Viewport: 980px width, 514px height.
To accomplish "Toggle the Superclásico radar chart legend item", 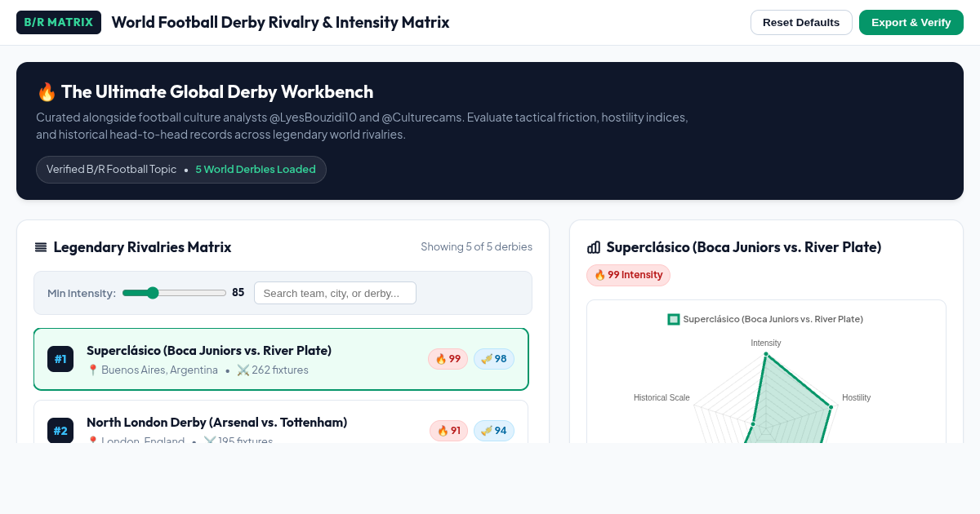I will [765, 319].
